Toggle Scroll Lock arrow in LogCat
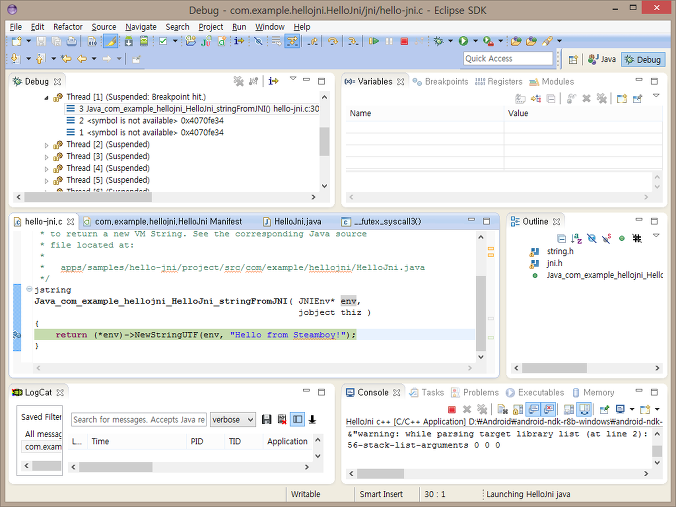This screenshot has width=676, height=507. [x=313, y=419]
